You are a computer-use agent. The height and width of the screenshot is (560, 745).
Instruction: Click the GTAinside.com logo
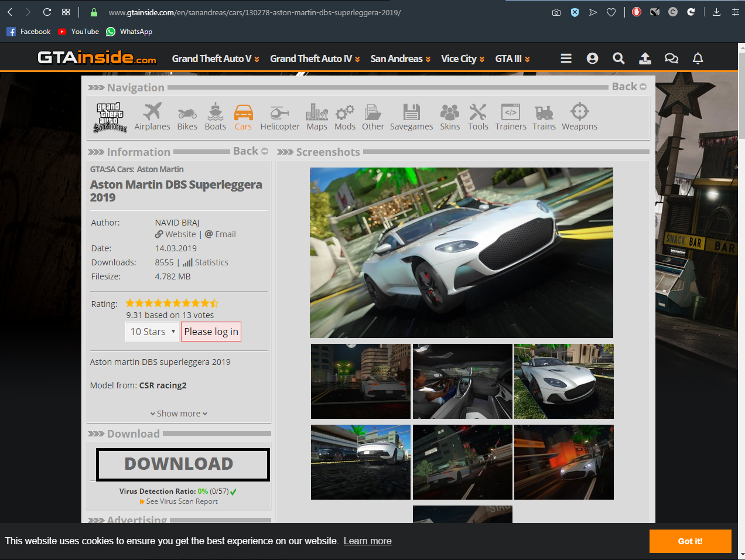pos(97,57)
